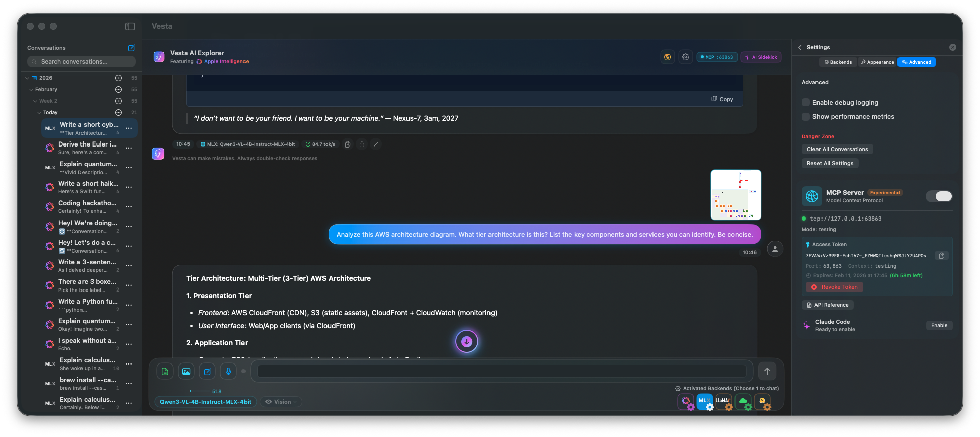Open the Appearance settings tab

[x=877, y=62]
